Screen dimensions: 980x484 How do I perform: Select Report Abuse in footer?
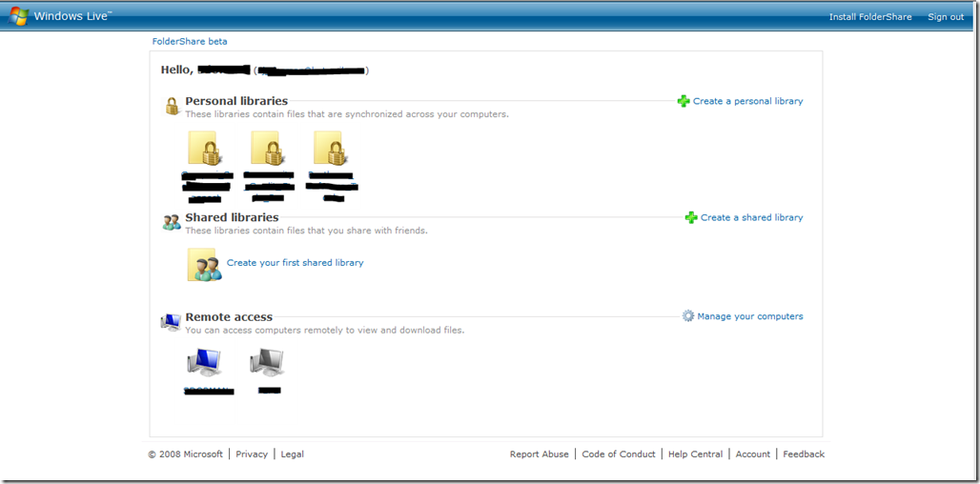point(540,454)
